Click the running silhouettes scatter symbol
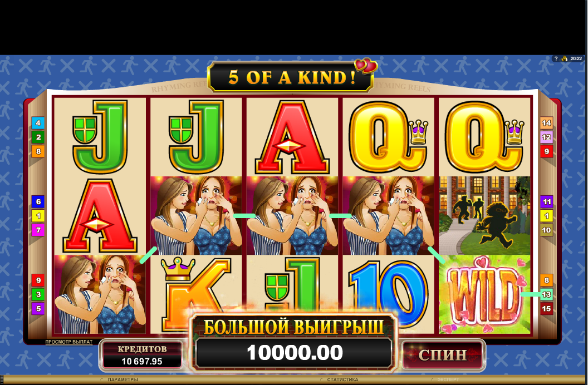Screen dimensions: 588x385 tap(484, 216)
